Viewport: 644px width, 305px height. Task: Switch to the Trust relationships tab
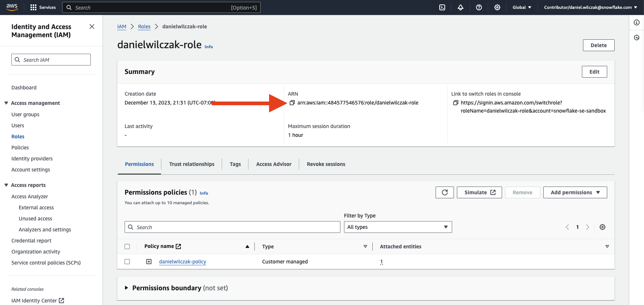point(192,164)
